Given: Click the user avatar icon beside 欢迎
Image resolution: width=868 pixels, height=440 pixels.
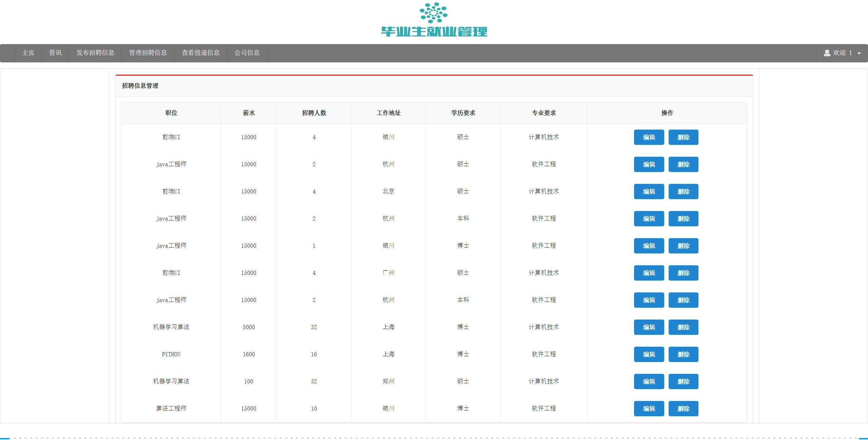Looking at the screenshot, I should tap(827, 53).
